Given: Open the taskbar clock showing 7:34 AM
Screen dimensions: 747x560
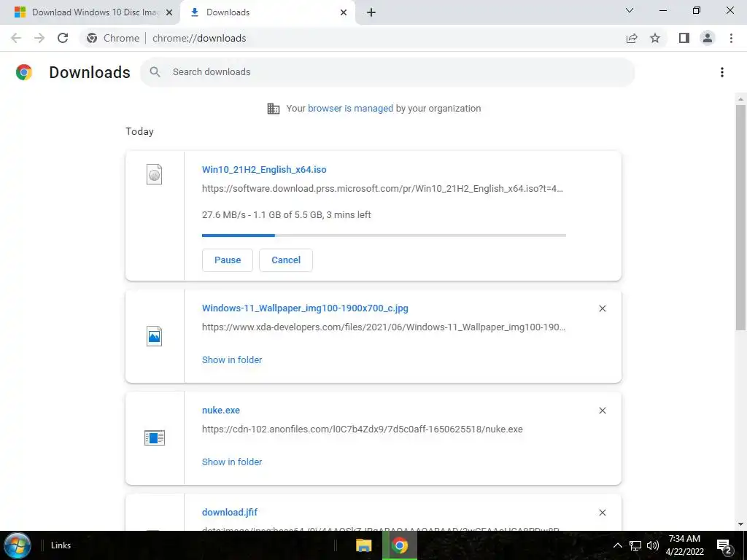Looking at the screenshot, I should pos(684,545).
